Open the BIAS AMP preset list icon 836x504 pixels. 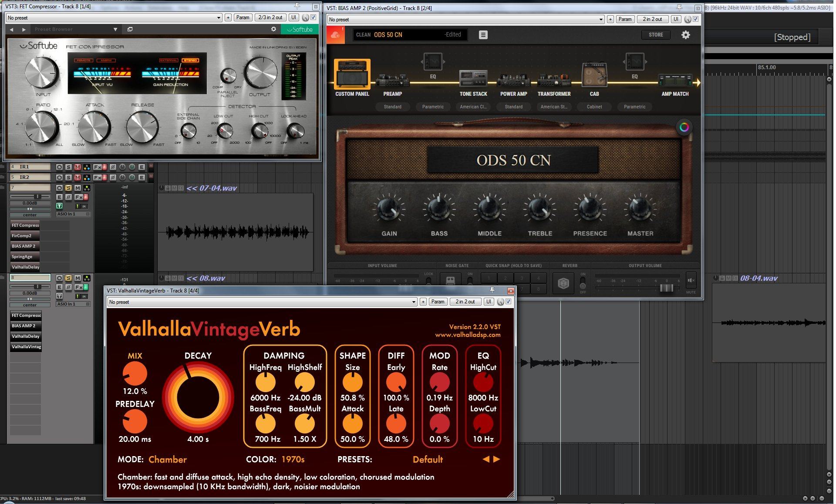(483, 35)
